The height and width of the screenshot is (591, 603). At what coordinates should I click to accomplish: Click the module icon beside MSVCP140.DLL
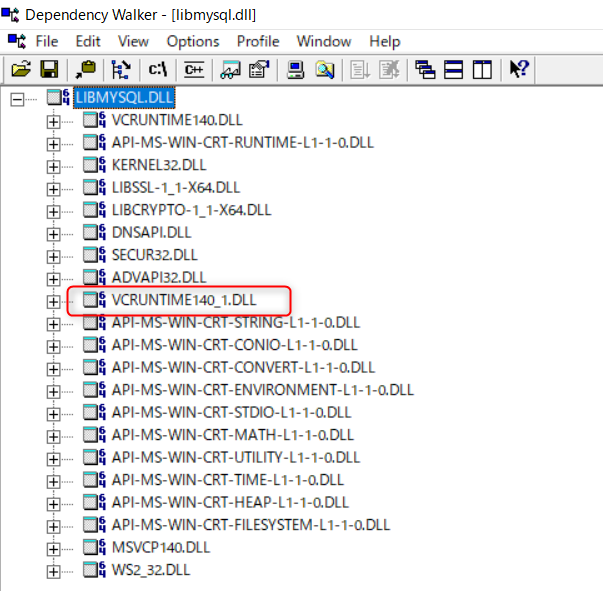point(94,547)
